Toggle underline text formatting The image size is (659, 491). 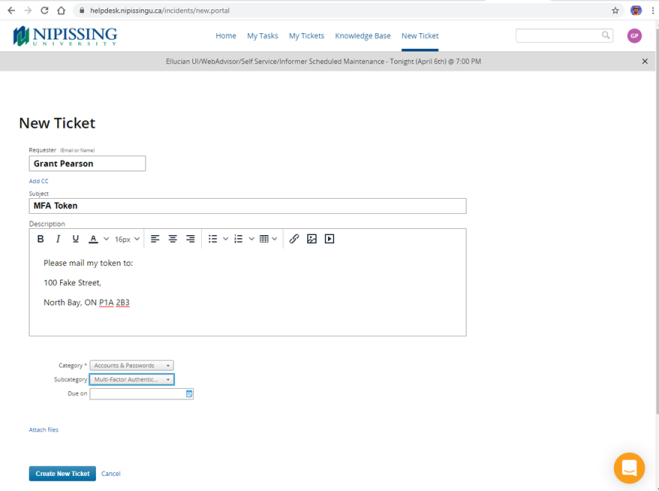tap(75, 239)
